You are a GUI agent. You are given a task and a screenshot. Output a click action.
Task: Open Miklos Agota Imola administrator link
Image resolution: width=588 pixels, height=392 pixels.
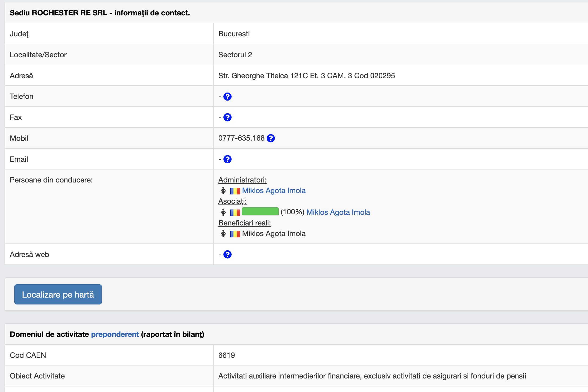[274, 190]
